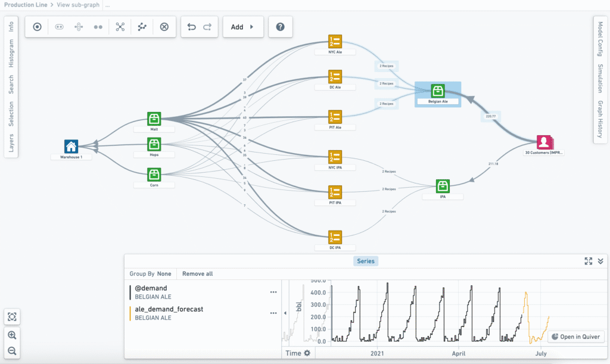
Task: Click the View sub-graph breadcrumb
Action: click(x=78, y=5)
